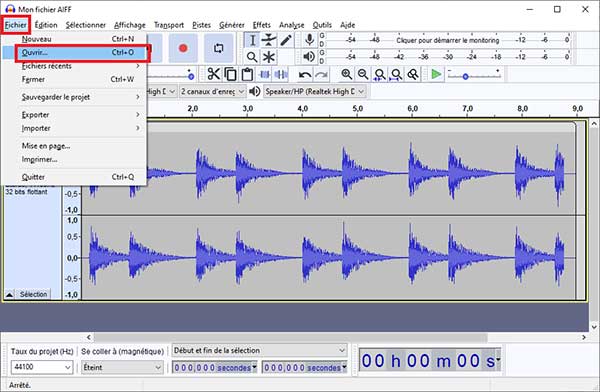The width and height of the screenshot is (600, 392).
Task: Click the recording meter to start monitoring
Action: (x=447, y=40)
